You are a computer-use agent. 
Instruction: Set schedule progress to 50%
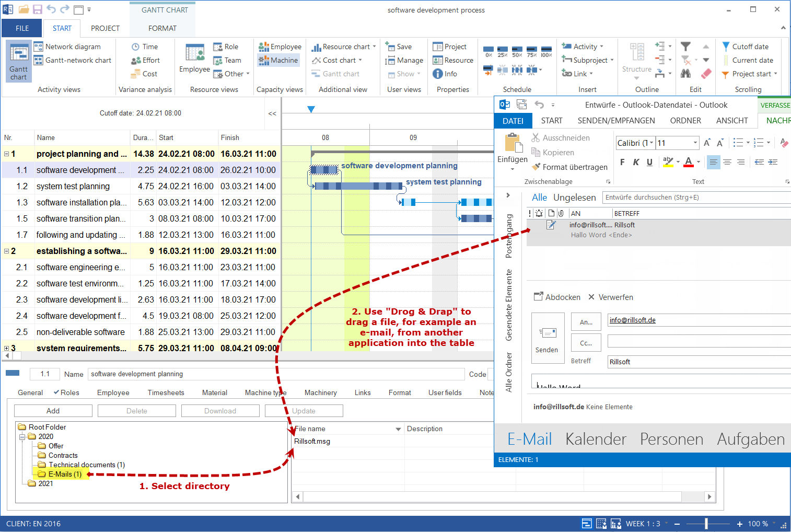tap(517, 51)
